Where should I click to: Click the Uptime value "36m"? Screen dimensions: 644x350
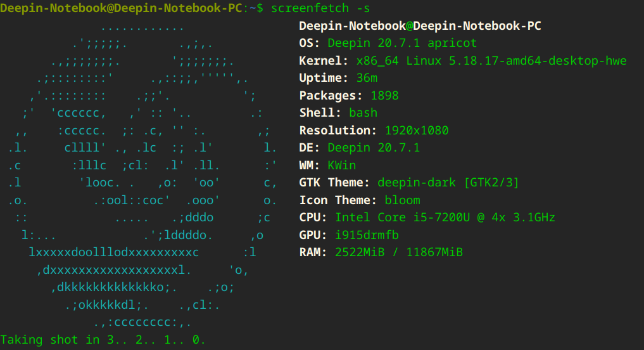point(367,79)
